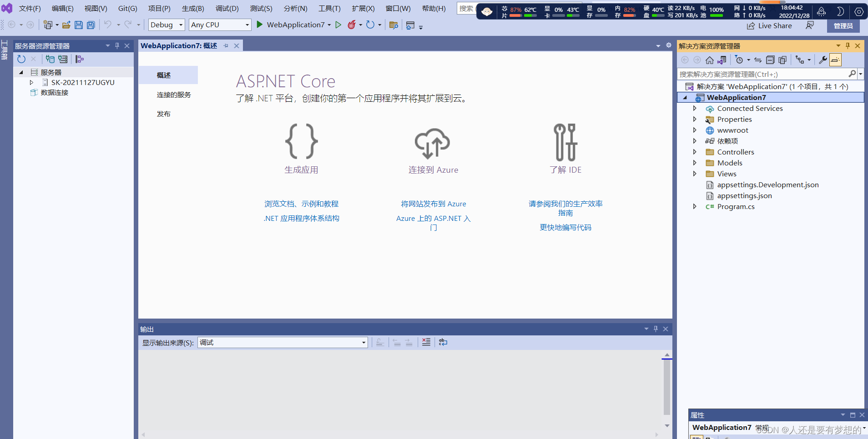The width and height of the screenshot is (868, 439).
Task: Open the 工具(T) menu
Action: (x=329, y=9)
